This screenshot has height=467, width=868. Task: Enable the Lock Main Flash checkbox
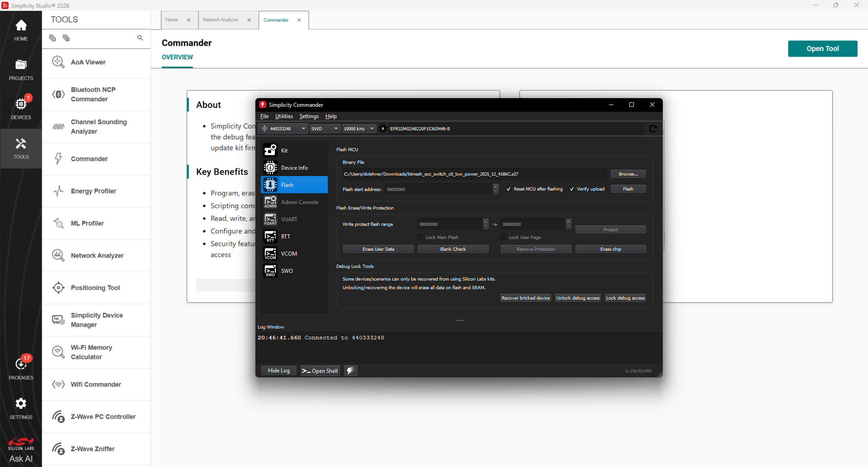tap(420, 237)
